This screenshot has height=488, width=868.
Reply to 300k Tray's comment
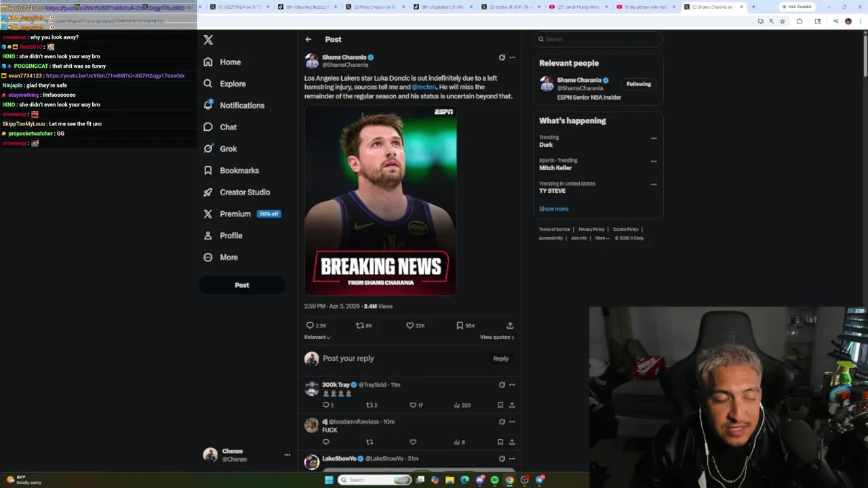328,405
